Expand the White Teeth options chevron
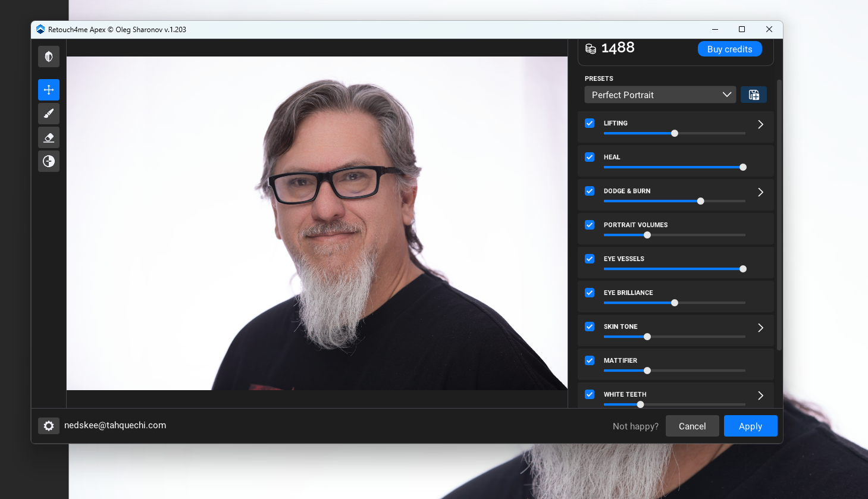 click(x=760, y=396)
